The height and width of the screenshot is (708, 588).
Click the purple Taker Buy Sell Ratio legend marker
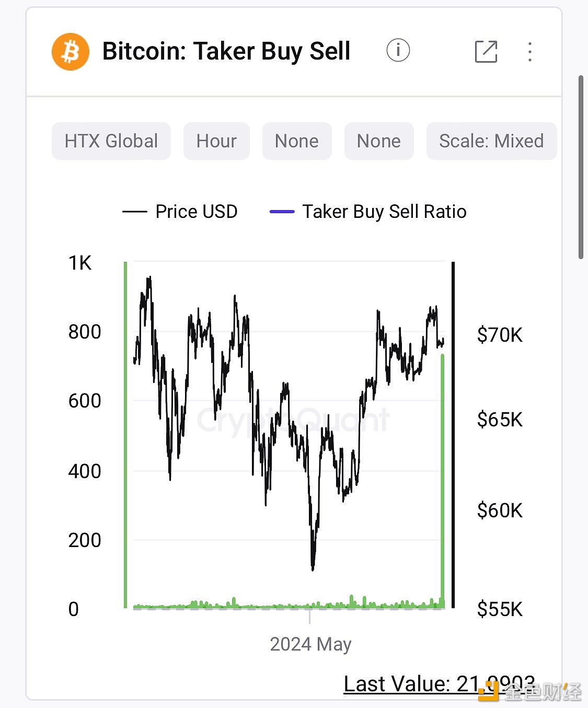(282, 212)
